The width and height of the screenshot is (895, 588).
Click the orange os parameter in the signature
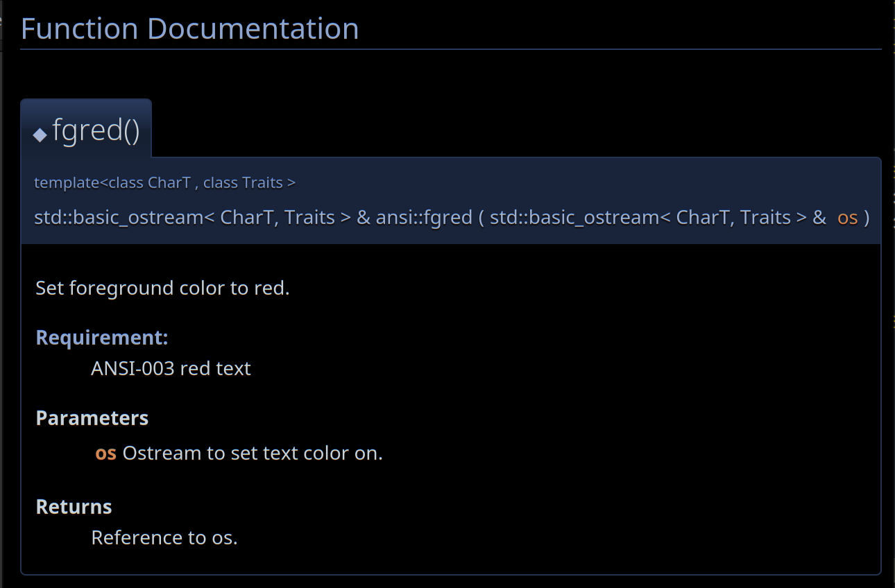tap(848, 218)
